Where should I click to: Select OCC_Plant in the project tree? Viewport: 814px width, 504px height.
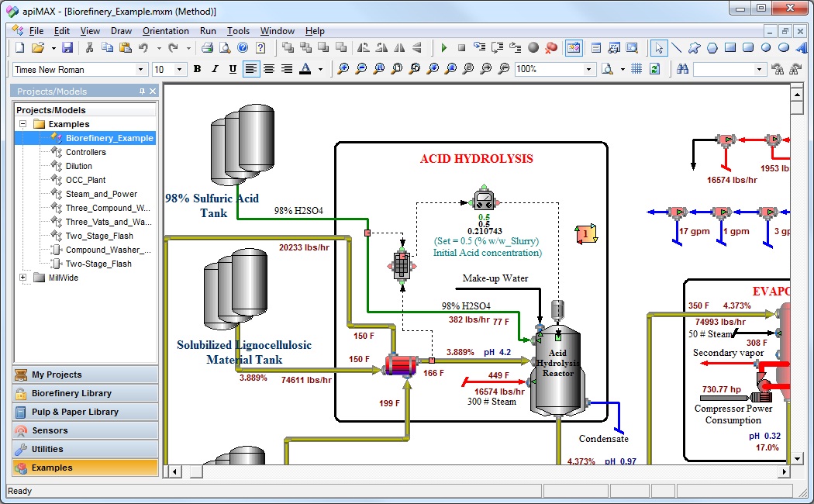point(85,180)
